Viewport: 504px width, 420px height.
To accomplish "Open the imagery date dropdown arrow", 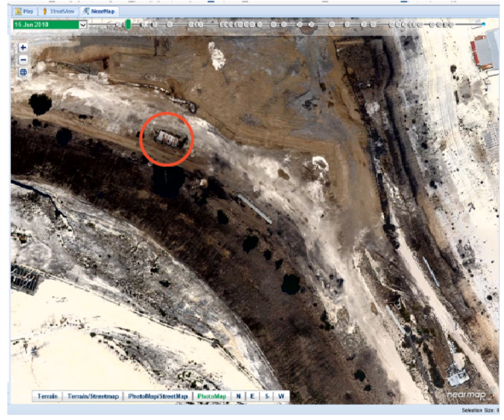I will click(x=83, y=25).
